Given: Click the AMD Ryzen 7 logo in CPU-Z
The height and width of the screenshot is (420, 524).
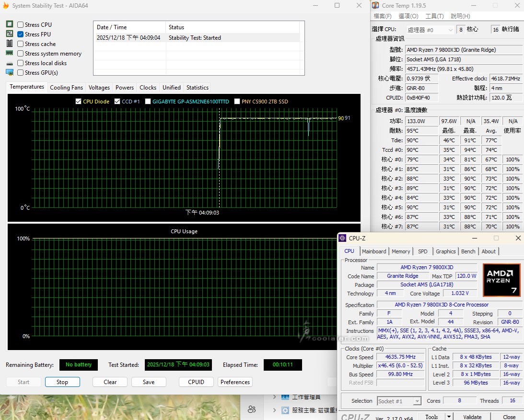Looking at the screenshot, I should [501, 280].
